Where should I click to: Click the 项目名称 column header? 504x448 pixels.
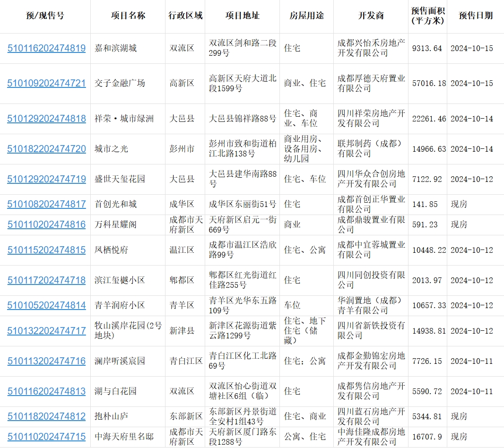(x=128, y=16)
